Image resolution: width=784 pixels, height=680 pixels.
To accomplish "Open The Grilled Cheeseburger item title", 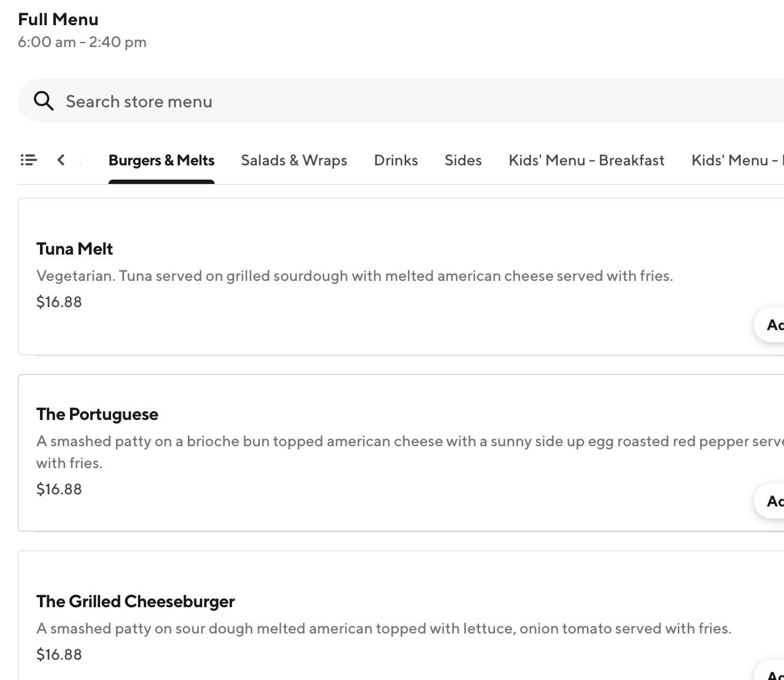I will 135,602.
